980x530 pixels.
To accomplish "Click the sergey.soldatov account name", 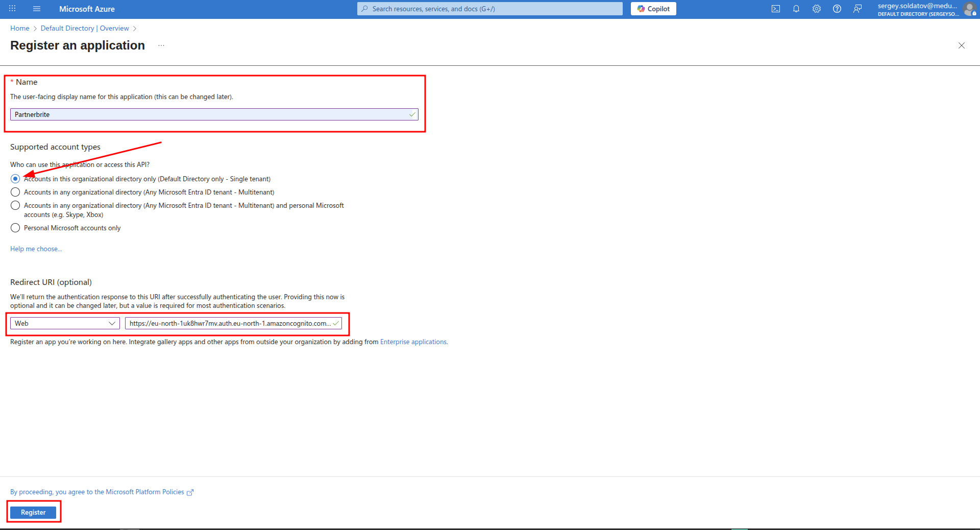I will (917, 6).
